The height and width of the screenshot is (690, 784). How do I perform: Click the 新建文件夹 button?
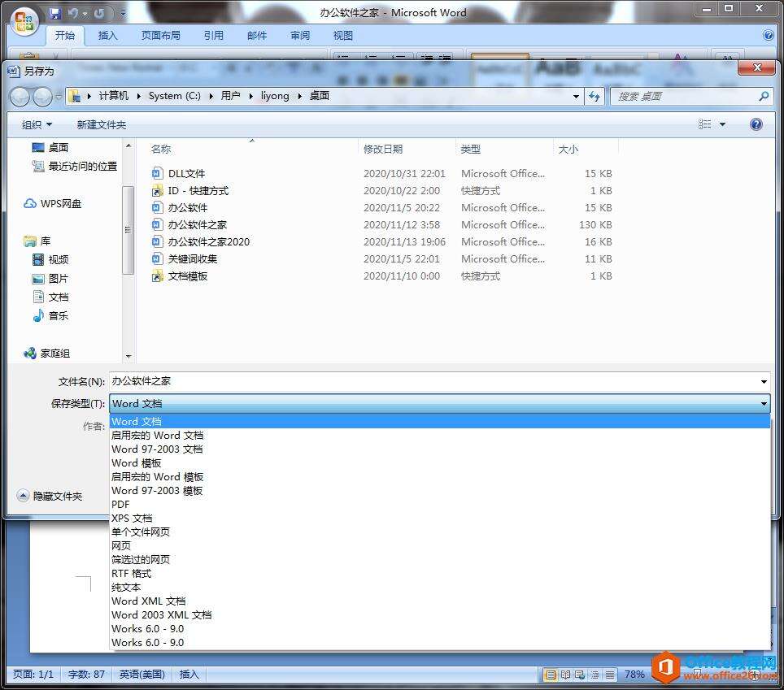[102, 124]
